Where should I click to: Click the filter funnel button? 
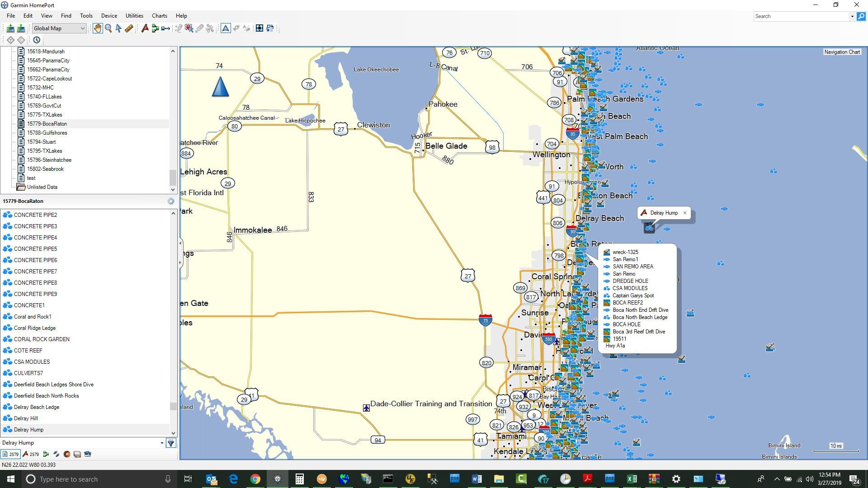[171, 443]
